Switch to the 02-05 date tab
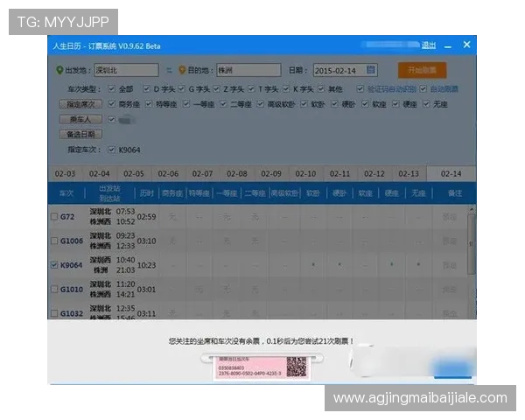Image resolution: width=525 pixels, height=420 pixels. tap(134, 174)
